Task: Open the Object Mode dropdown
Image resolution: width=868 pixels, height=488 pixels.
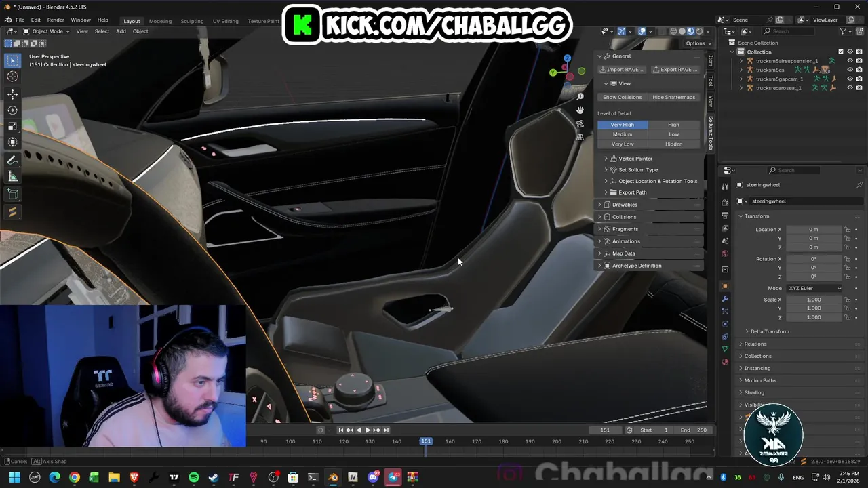Action: tap(46, 31)
